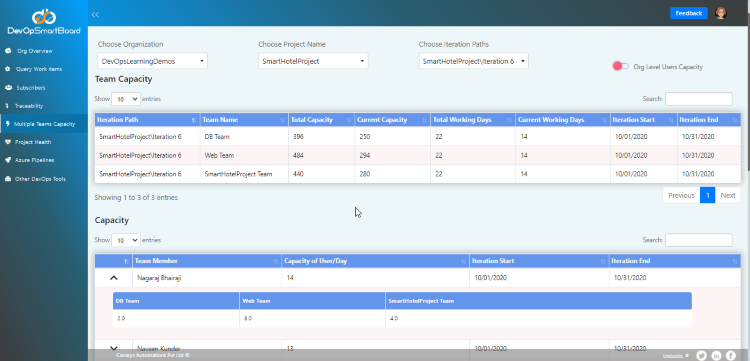750x361 pixels.
Task: Click current capacity value 294
Action: (x=365, y=155)
